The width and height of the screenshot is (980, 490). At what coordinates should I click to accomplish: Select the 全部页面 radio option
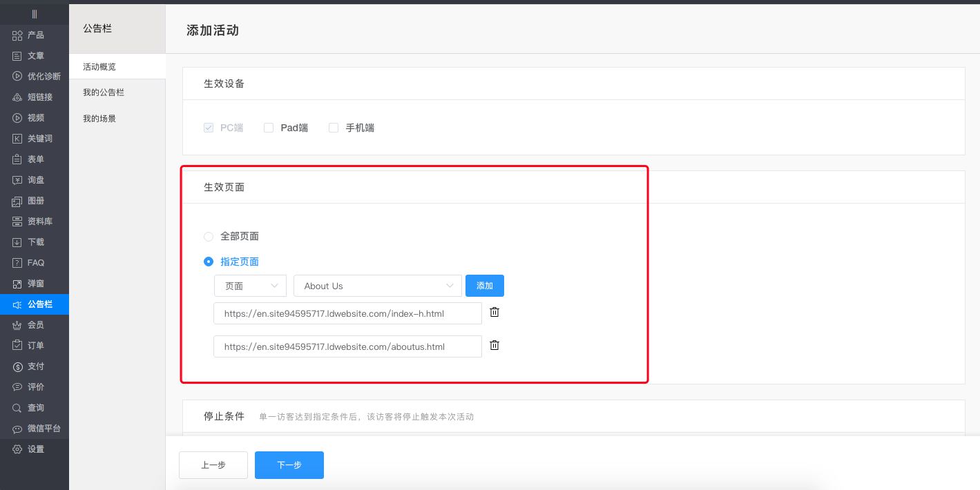tap(208, 236)
